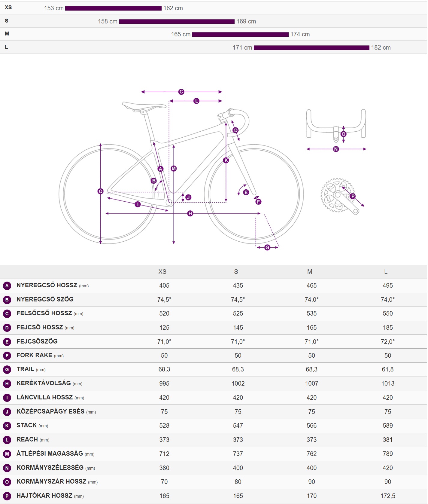Click the HAJTÓKAR HOSSZ value 172,5
This screenshot has height=504, width=428.
point(387,496)
